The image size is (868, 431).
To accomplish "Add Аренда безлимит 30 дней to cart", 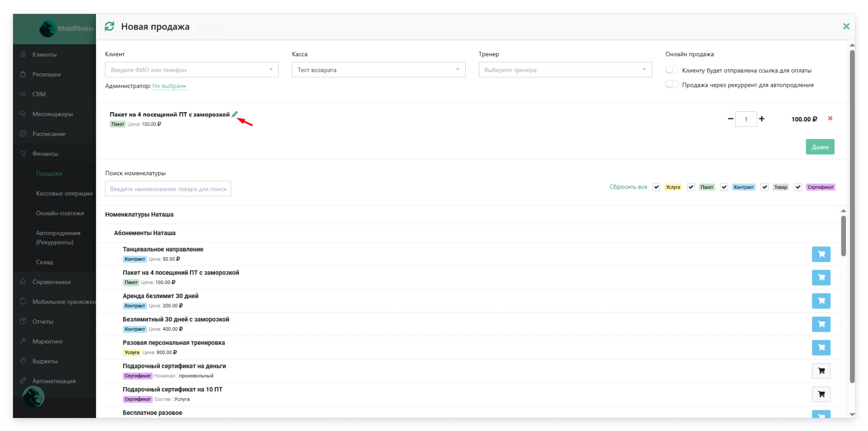I will click(x=821, y=301).
